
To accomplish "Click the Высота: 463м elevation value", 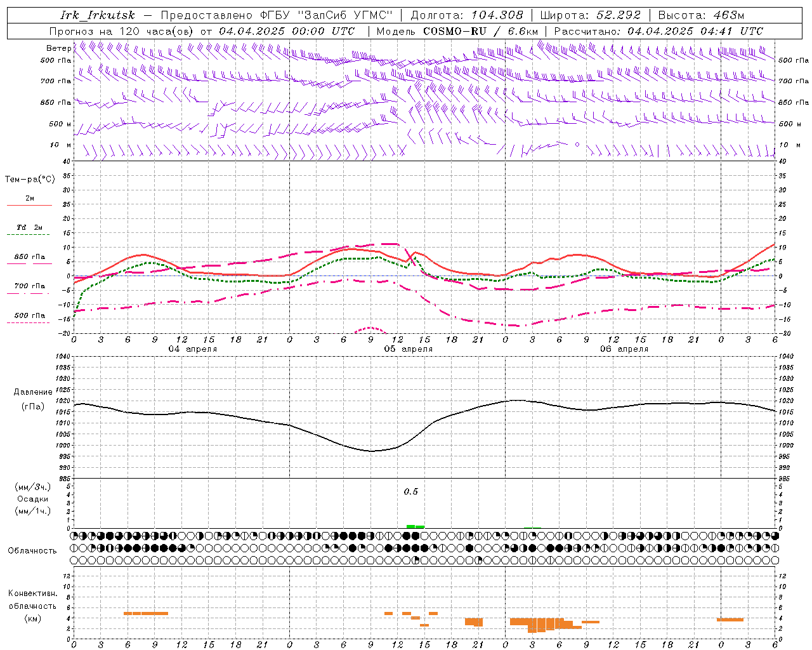I will click(701, 15).
